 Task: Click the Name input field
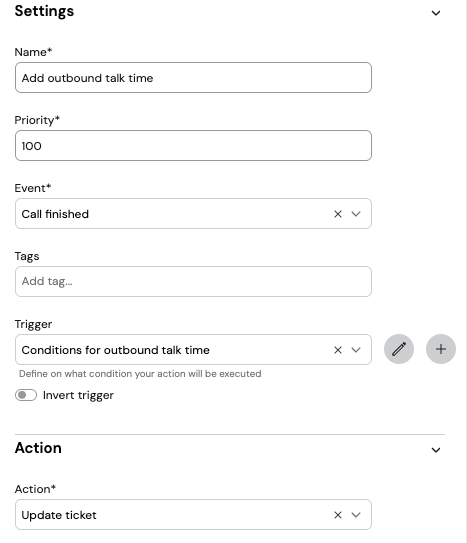click(x=194, y=78)
